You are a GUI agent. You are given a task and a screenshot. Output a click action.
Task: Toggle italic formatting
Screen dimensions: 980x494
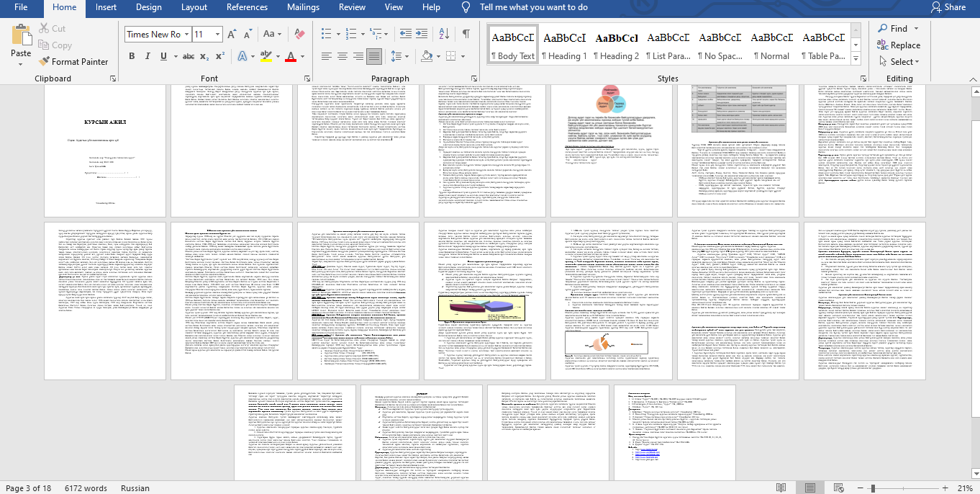coord(148,56)
